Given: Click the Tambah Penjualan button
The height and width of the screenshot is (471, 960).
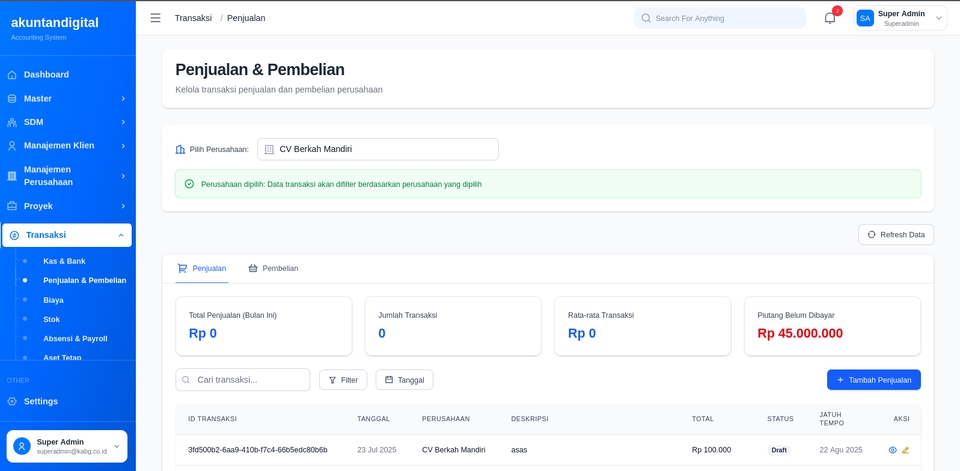Looking at the screenshot, I should [873, 380].
